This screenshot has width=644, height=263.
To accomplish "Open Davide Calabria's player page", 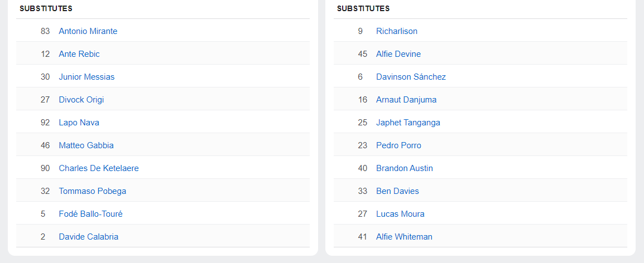I will [88, 237].
